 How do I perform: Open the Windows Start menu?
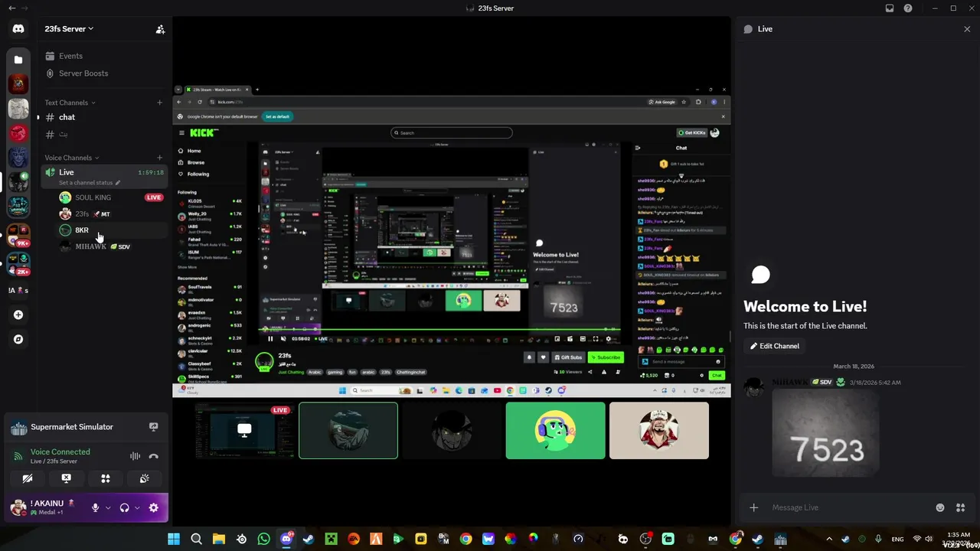(x=174, y=540)
